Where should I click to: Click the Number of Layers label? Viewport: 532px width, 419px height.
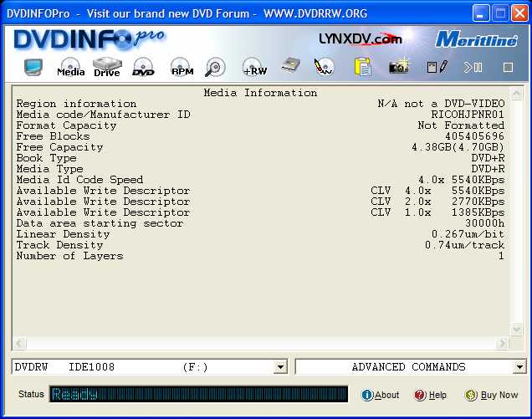pyautogui.click(x=69, y=256)
